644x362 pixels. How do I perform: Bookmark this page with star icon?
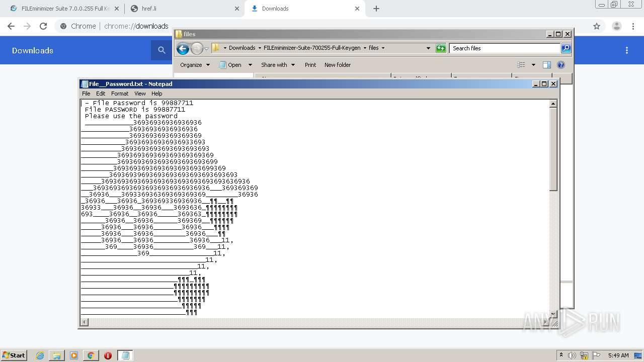597,26
